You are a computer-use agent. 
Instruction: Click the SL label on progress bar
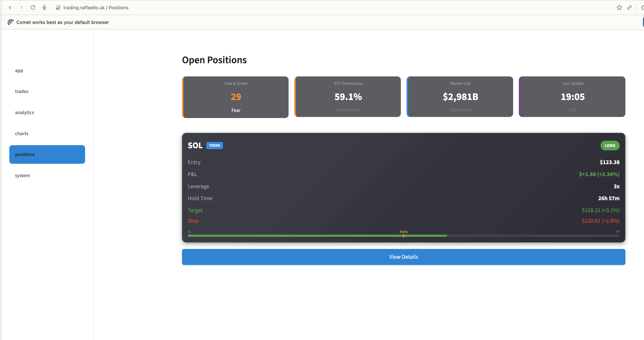coord(190,232)
